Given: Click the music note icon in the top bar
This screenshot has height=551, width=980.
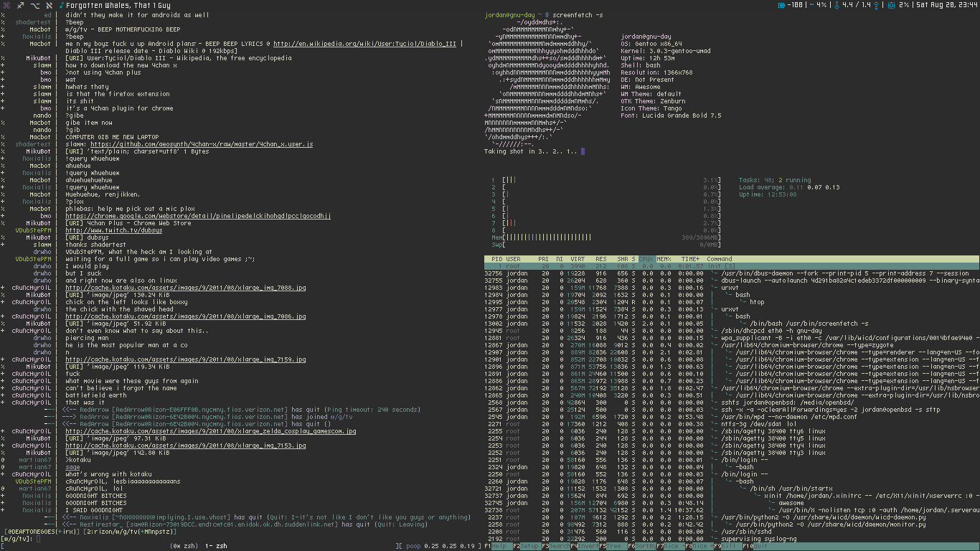Looking at the screenshot, I should coord(62,5).
